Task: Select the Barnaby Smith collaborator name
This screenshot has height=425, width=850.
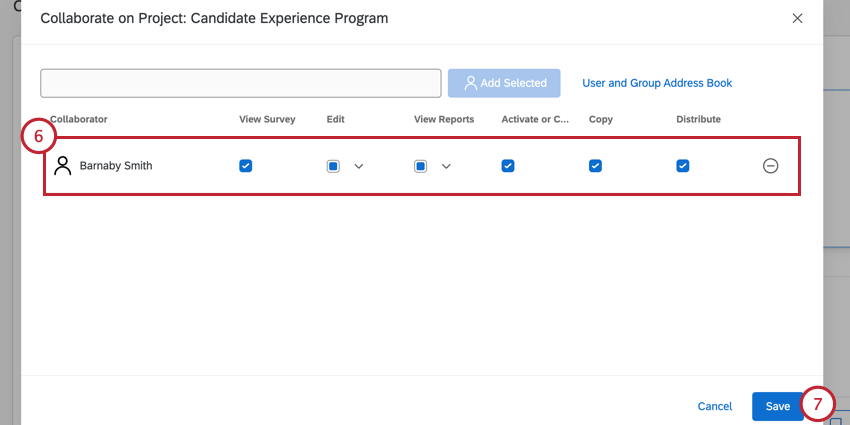Action: 116,166
